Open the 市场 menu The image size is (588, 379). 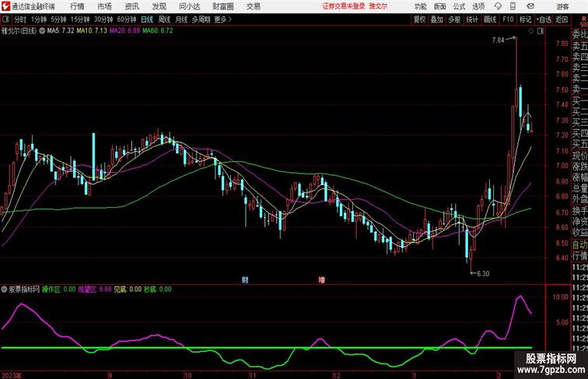tap(105, 6)
